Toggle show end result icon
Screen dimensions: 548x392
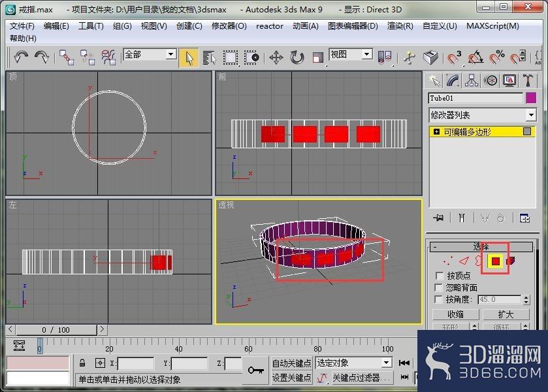(x=462, y=218)
